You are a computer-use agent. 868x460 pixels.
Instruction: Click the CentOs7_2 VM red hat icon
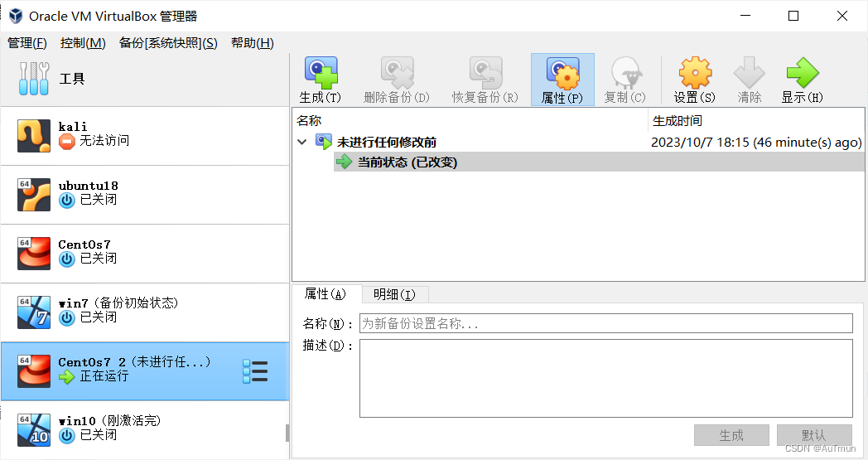coord(34,370)
